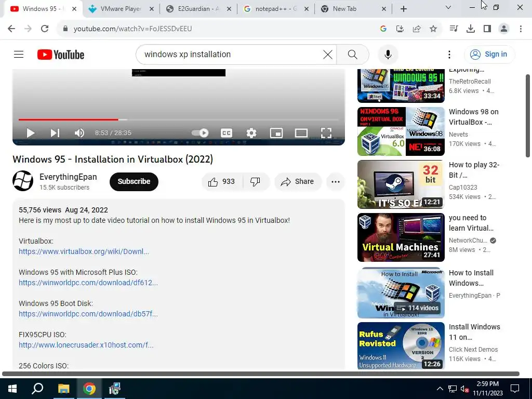Reload the current page
Screen dimensions: 532x399
pos(45,29)
